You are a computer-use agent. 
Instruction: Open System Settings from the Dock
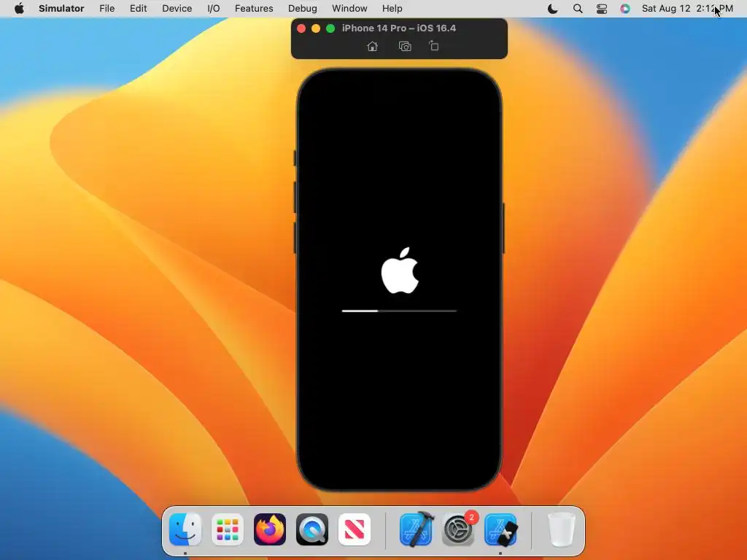[x=458, y=529]
